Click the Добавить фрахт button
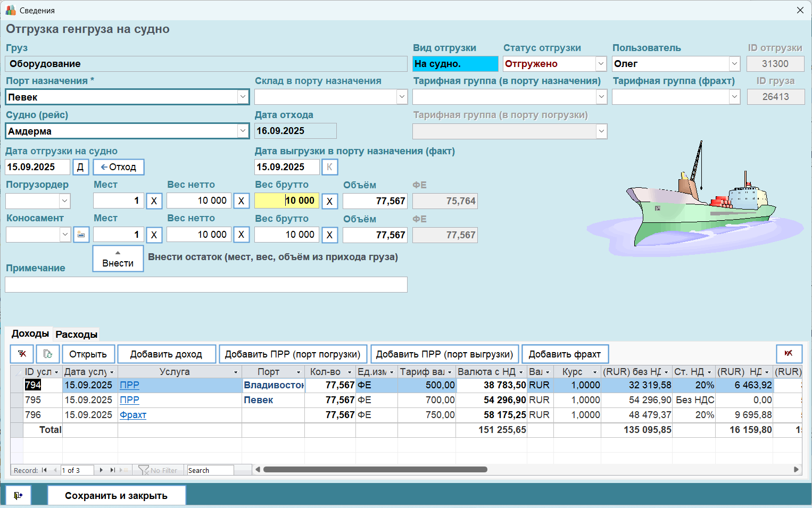The height and width of the screenshot is (508, 812). [x=565, y=354]
